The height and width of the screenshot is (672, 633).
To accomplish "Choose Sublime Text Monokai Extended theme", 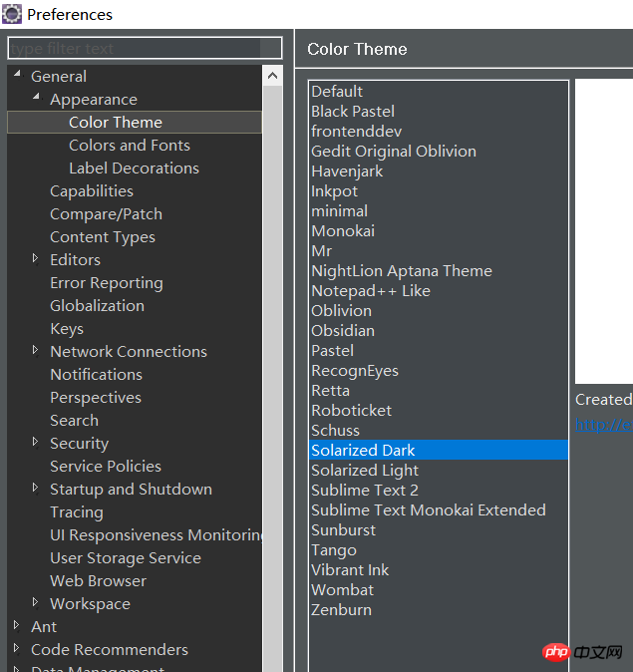I will (428, 510).
